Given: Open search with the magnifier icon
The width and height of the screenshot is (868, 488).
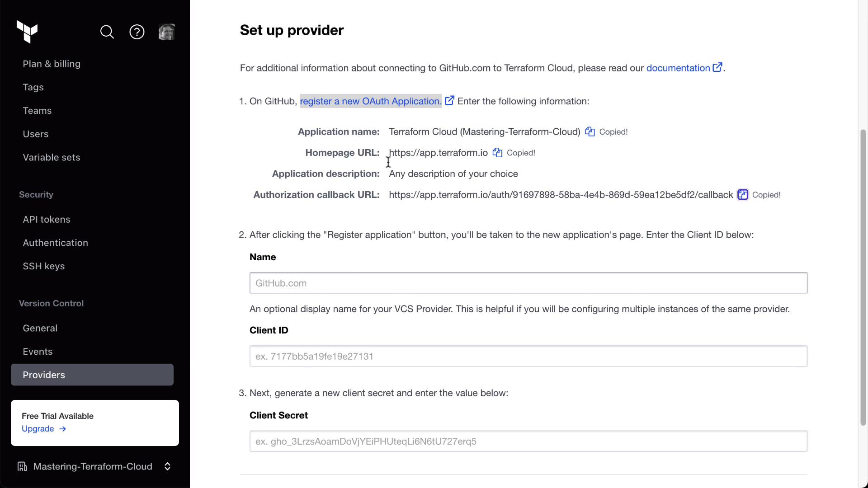Looking at the screenshot, I should pyautogui.click(x=107, y=32).
